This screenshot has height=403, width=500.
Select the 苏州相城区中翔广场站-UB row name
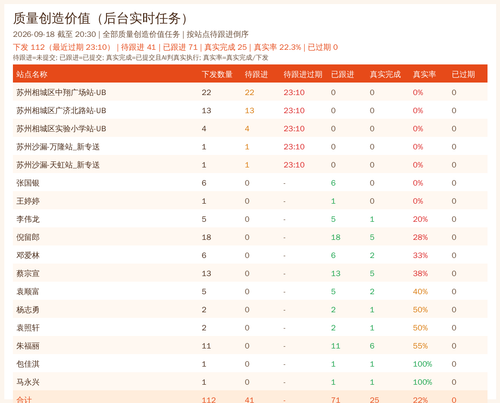click(61, 92)
